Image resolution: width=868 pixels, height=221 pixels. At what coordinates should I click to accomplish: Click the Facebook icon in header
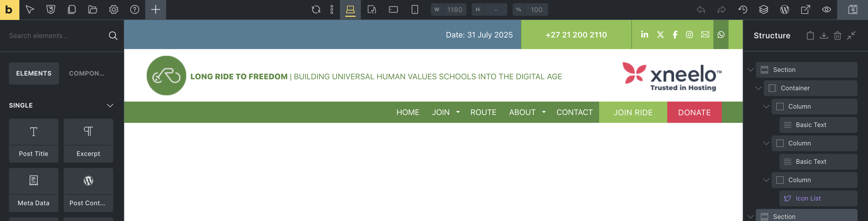[675, 34]
